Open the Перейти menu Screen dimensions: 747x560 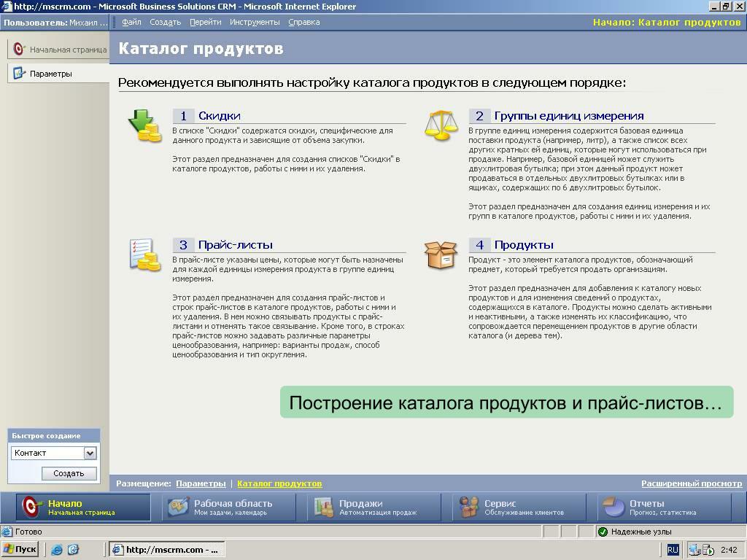[205, 22]
